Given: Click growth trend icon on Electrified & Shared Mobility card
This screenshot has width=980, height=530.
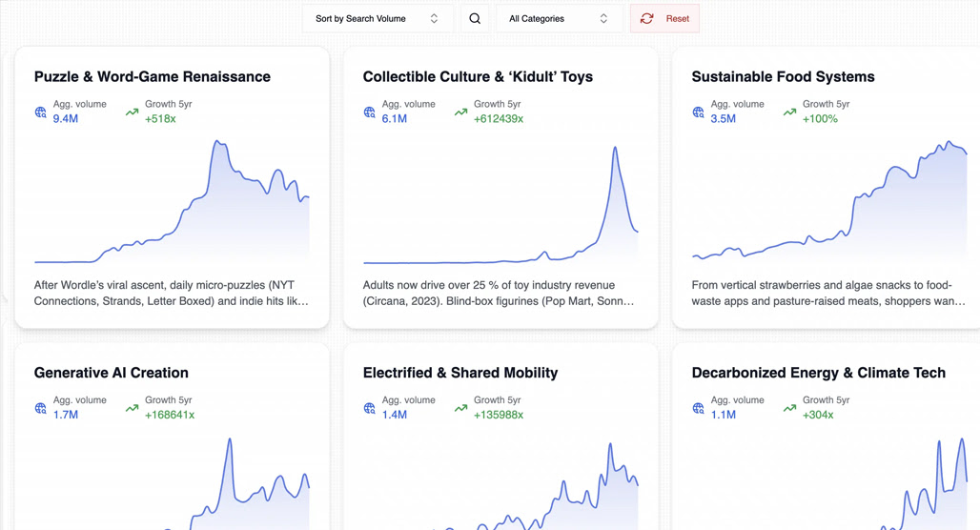Looking at the screenshot, I should click(460, 408).
